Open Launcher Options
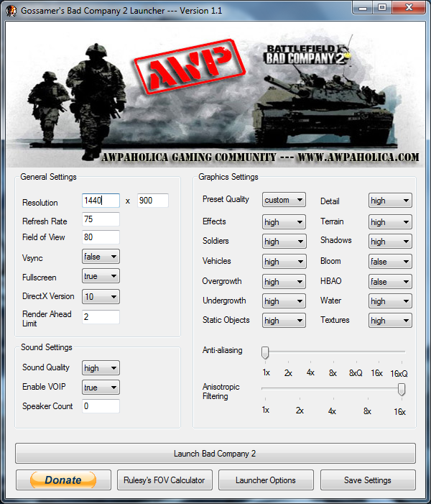This screenshot has height=504, width=431. [x=266, y=480]
